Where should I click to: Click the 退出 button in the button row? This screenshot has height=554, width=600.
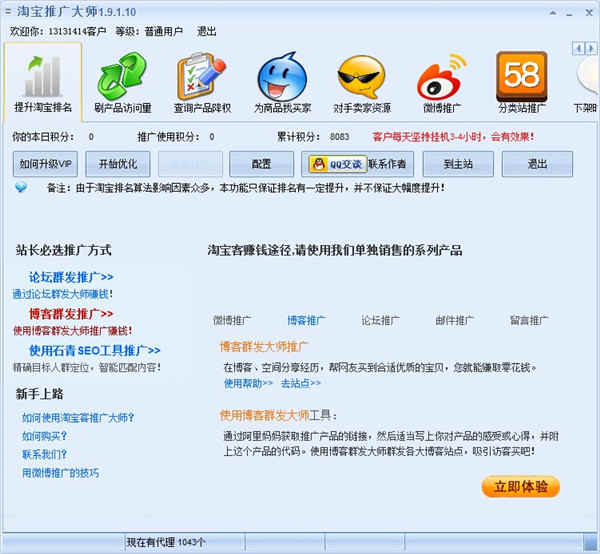[537, 164]
